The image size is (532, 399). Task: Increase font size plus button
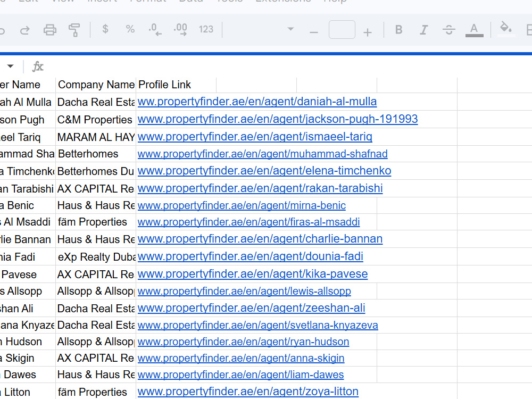[x=368, y=32]
